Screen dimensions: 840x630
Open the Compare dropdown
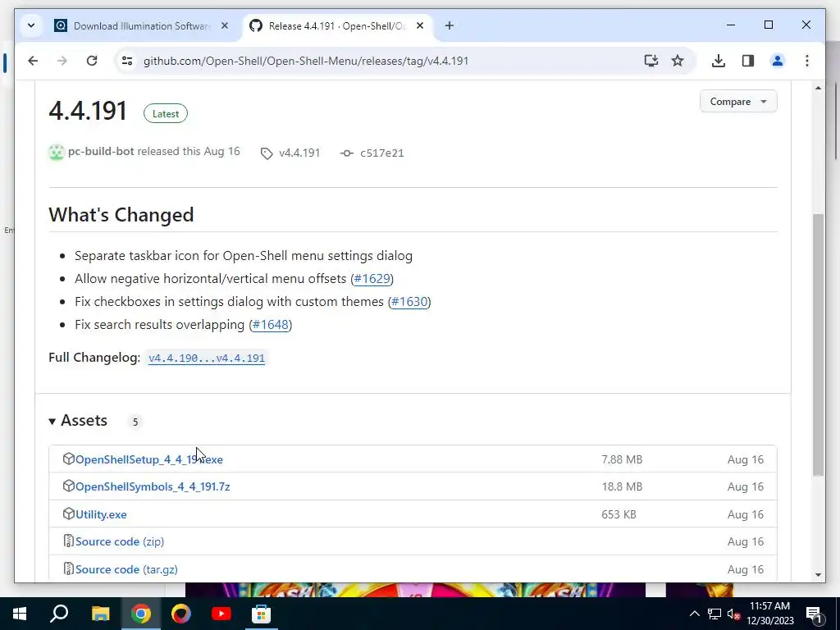click(x=738, y=101)
